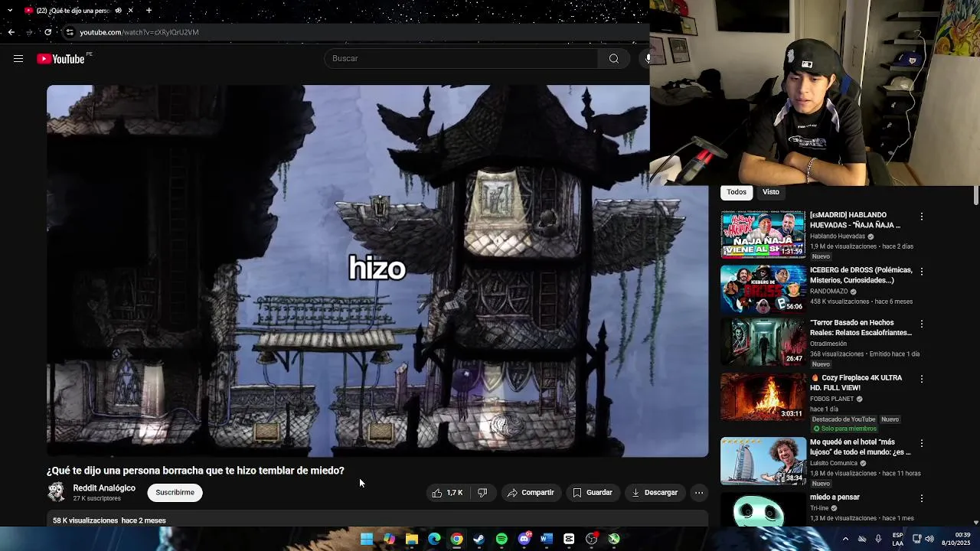This screenshot has height=551, width=980.
Task: Open the system tray volume icon
Action: tap(929, 539)
